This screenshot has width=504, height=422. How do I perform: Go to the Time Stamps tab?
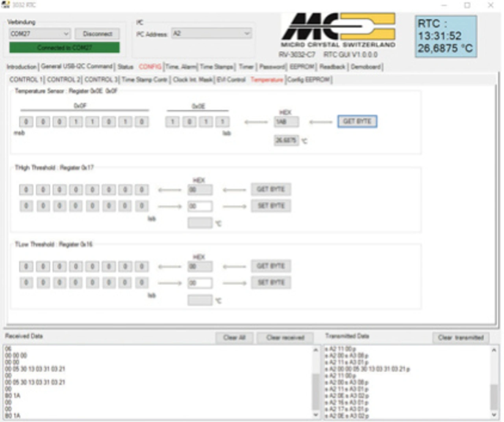point(217,67)
